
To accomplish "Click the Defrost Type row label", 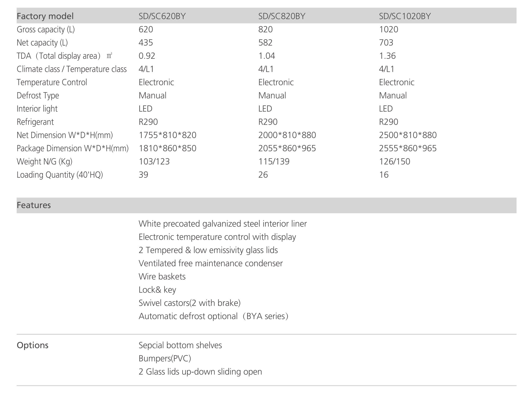I will coord(38,95).
